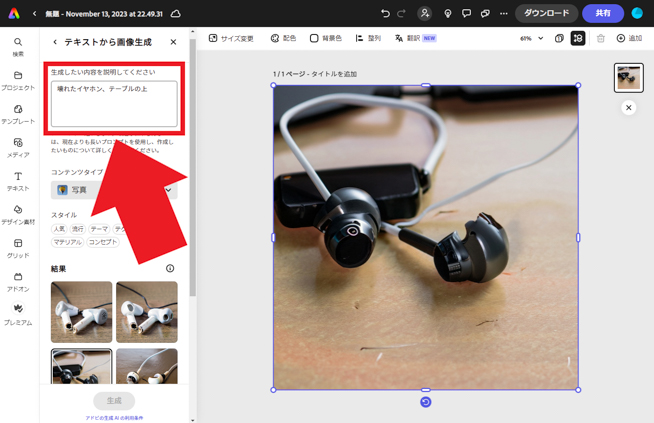Open the アドオン add-ons panel

18,282
